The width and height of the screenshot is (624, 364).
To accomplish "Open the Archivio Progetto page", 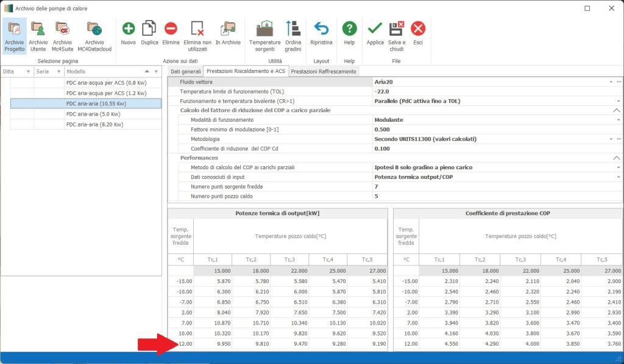I will point(15,37).
